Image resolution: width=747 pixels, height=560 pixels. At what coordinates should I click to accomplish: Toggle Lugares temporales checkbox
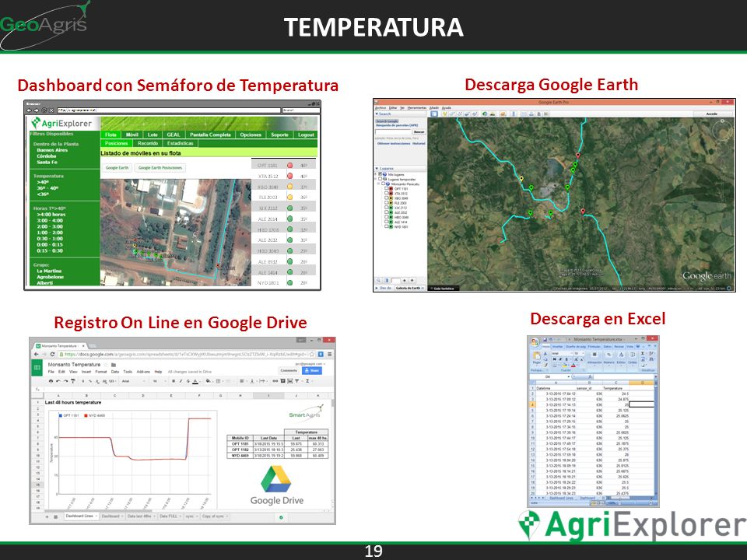coord(381,179)
